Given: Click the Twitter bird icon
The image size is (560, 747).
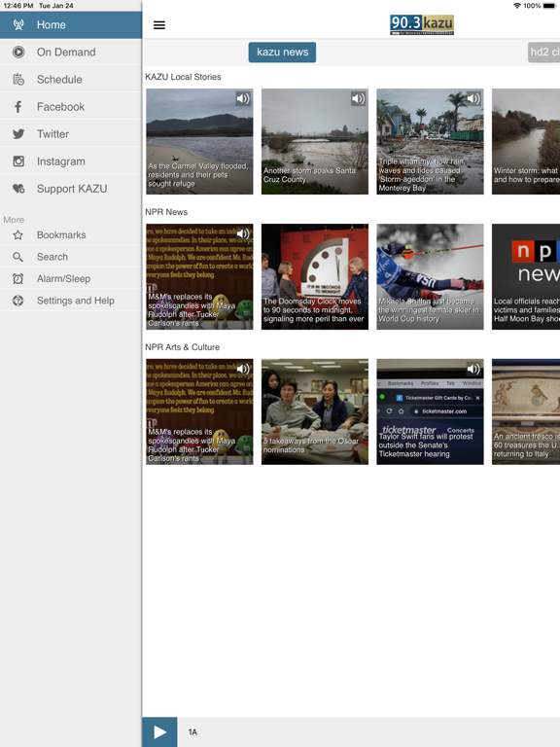Looking at the screenshot, I should tap(18, 134).
